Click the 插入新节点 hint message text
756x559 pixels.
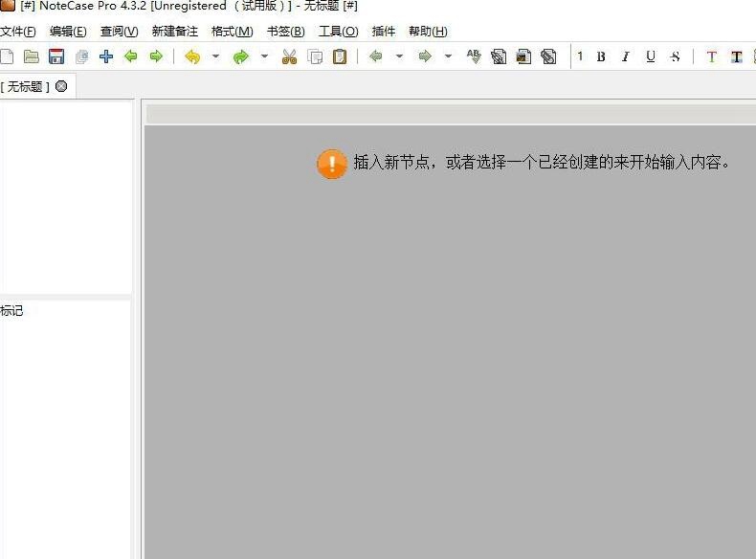coord(542,162)
